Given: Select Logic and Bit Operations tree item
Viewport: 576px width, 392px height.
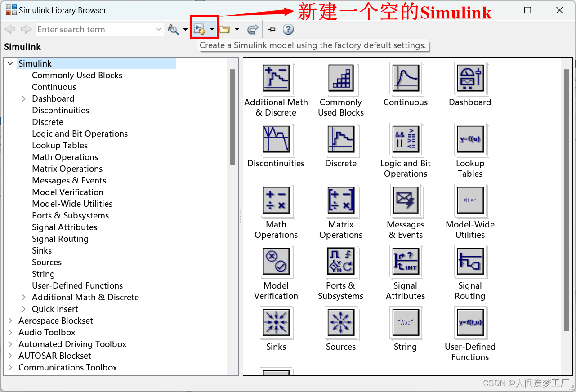Looking at the screenshot, I should coord(80,134).
